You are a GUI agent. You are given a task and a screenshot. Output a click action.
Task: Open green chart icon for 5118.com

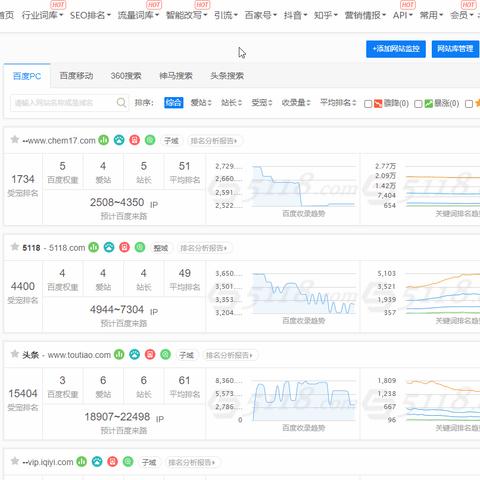(93, 247)
